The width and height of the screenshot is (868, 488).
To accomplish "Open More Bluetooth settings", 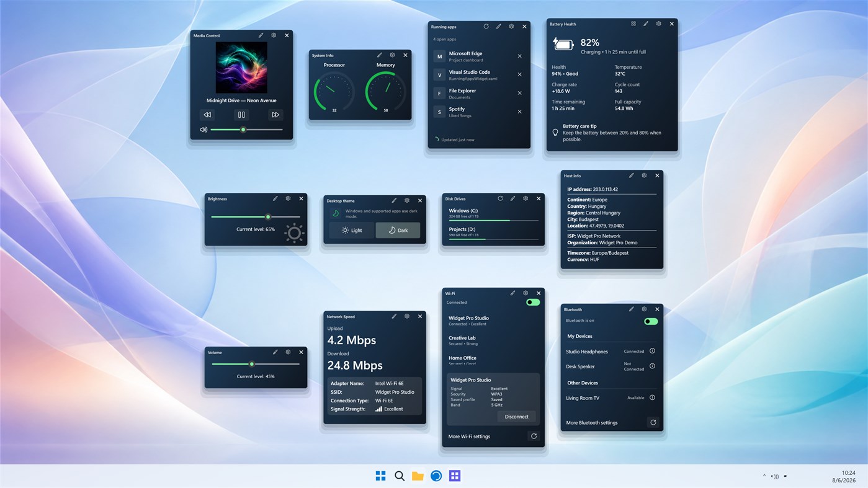I will [x=592, y=423].
